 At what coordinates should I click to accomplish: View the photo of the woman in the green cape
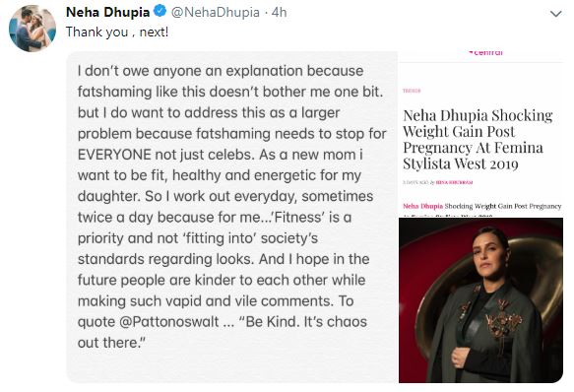point(480,300)
